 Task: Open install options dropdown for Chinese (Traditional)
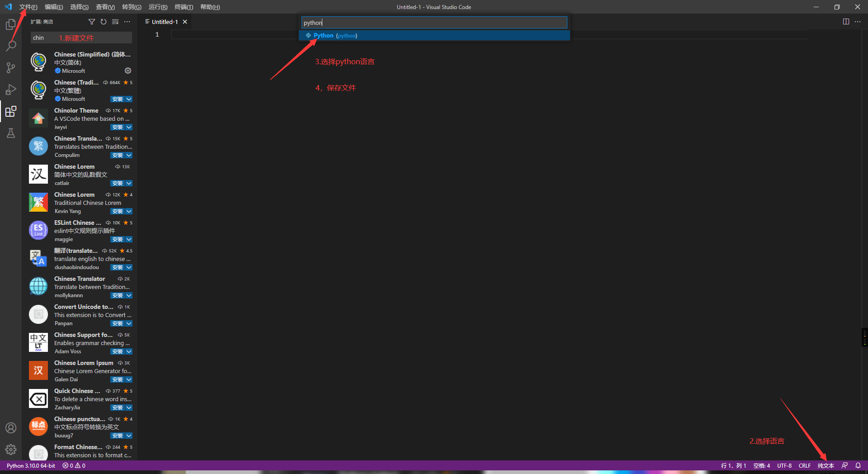129,99
